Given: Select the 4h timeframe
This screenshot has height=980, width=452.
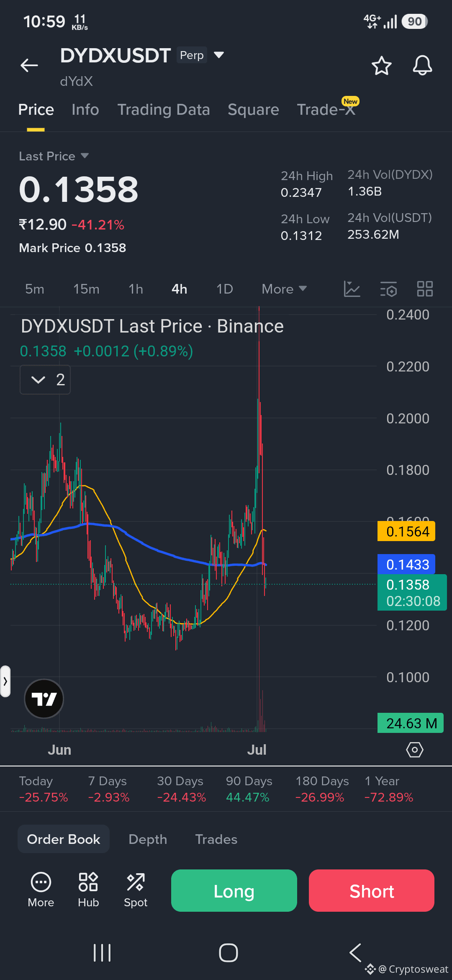Looking at the screenshot, I should pos(179,289).
